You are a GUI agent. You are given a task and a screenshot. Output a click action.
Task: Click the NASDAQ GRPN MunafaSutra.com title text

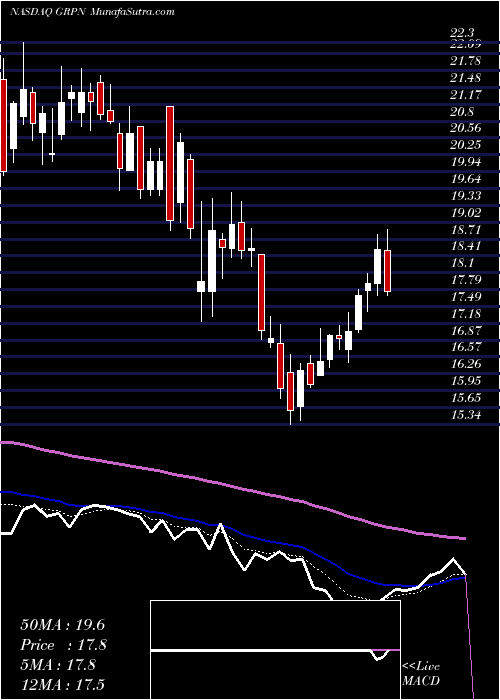coord(92,12)
